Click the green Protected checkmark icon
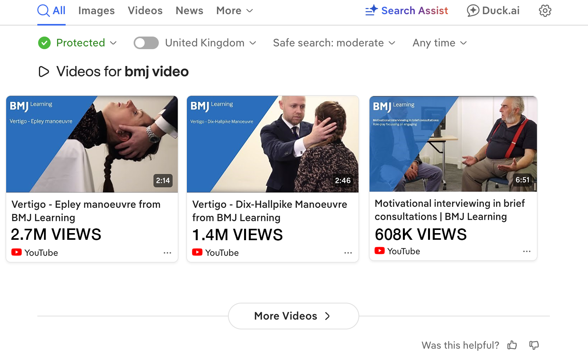The width and height of the screenshot is (588, 364). [x=44, y=43]
